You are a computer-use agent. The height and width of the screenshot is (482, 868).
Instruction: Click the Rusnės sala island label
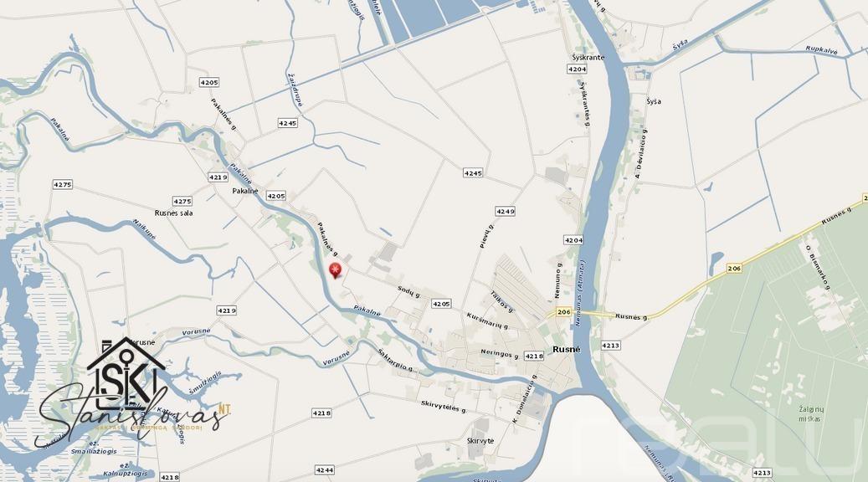point(174,213)
